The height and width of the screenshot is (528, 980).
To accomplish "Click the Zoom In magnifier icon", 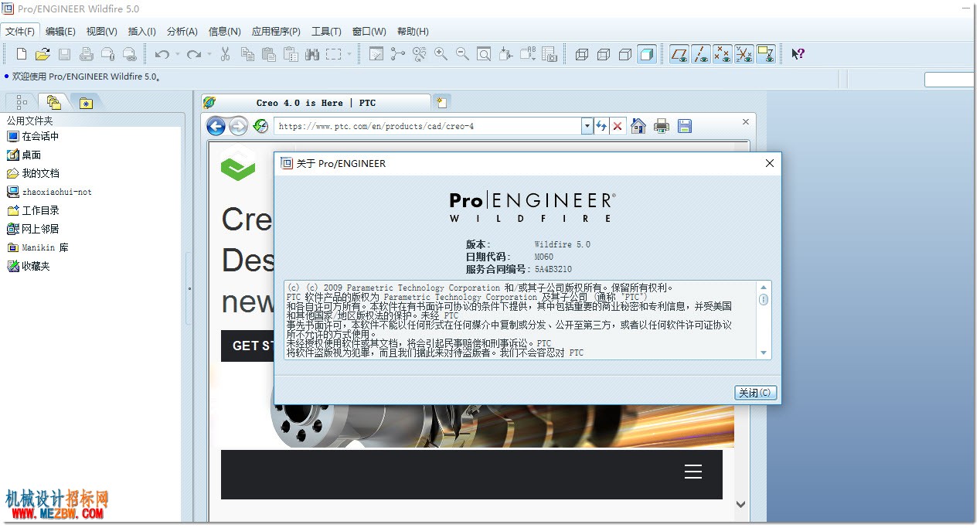I will 441,54.
